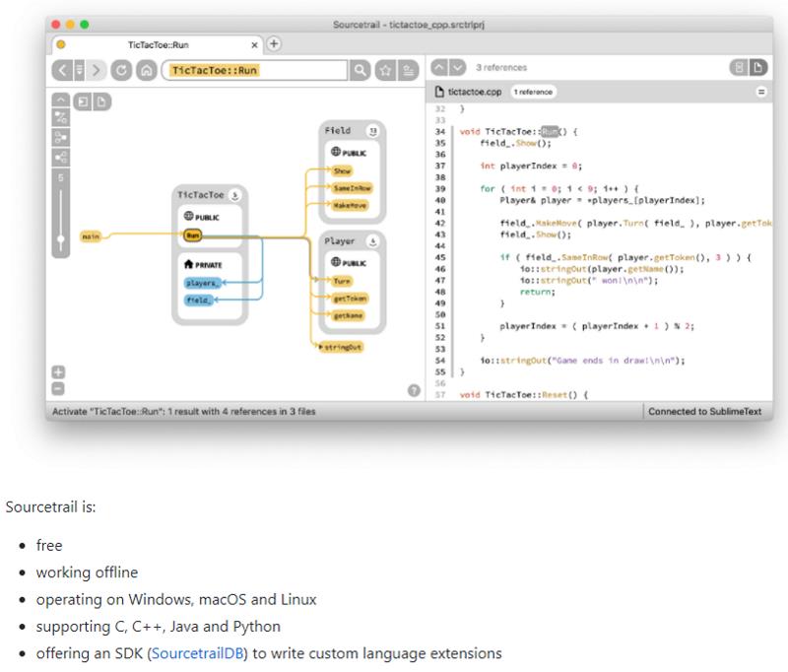Image resolution: width=788 pixels, height=672 pixels.
Task: Click the graph expand-nodes toggle icon
Action: point(83,102)
